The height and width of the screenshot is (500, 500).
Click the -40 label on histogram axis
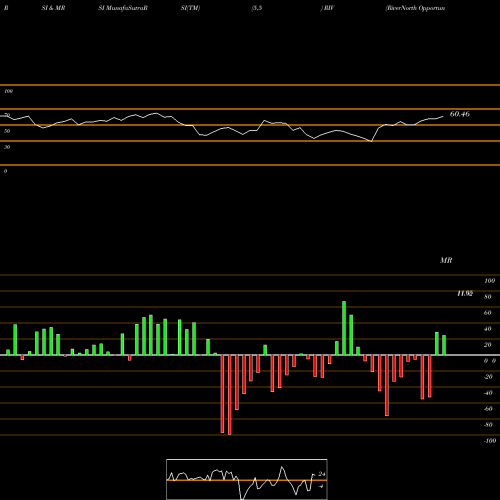pos(488,393)
